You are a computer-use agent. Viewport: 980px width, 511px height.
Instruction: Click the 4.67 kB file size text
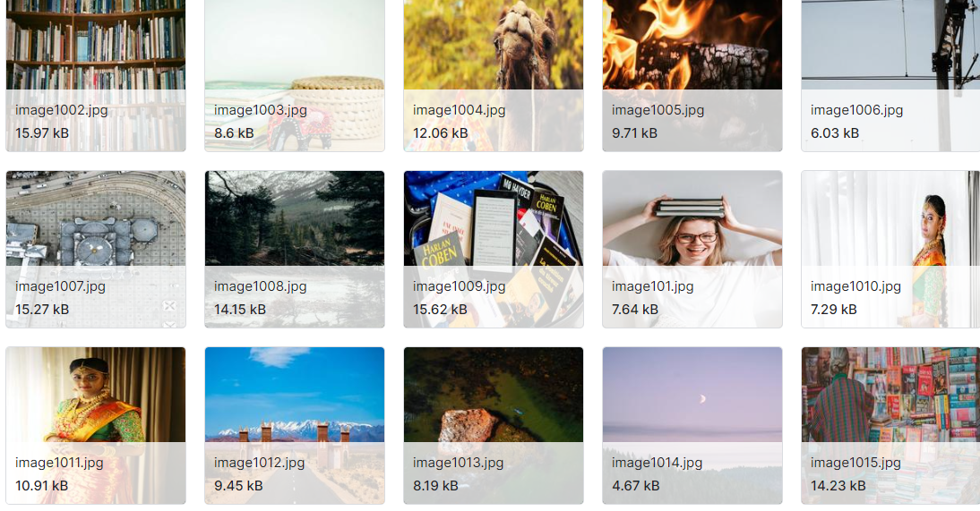tap(636, 485)
